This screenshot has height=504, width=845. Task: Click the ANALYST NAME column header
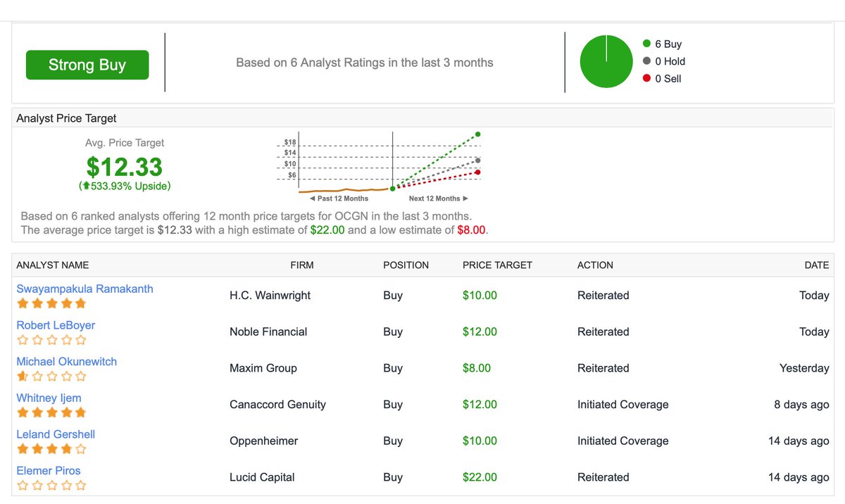coord(53,265)
